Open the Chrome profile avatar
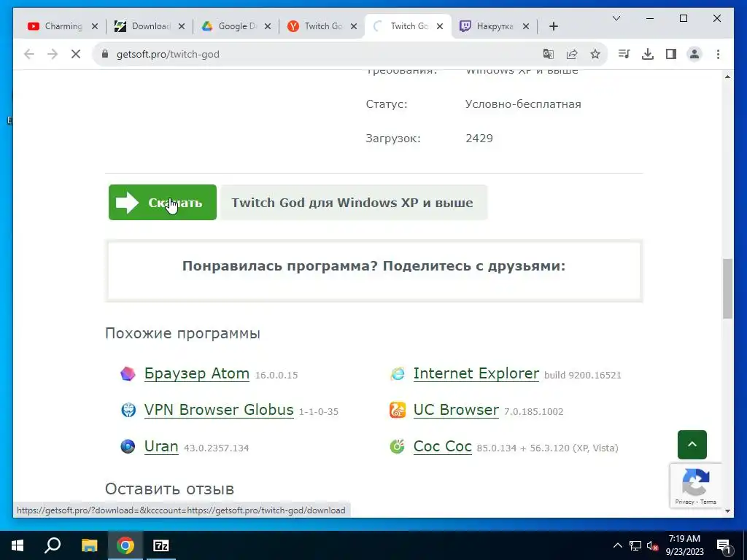Screen dimensions: 747x560 (x=694, y=54)
